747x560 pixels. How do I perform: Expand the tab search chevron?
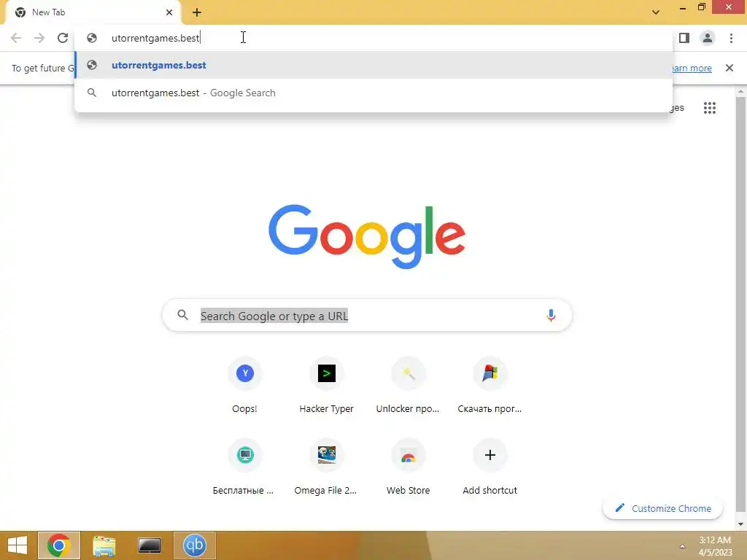pos(656,12)
